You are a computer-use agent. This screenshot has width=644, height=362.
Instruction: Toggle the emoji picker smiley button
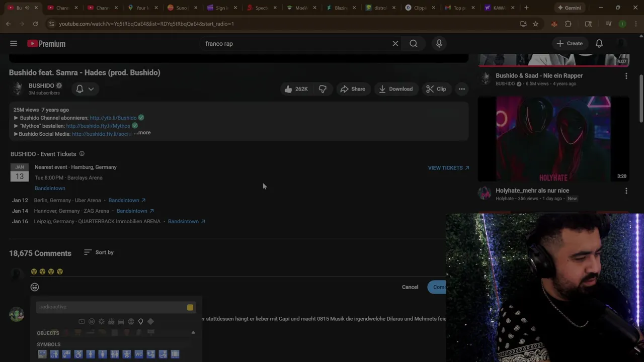coord(35,287)
